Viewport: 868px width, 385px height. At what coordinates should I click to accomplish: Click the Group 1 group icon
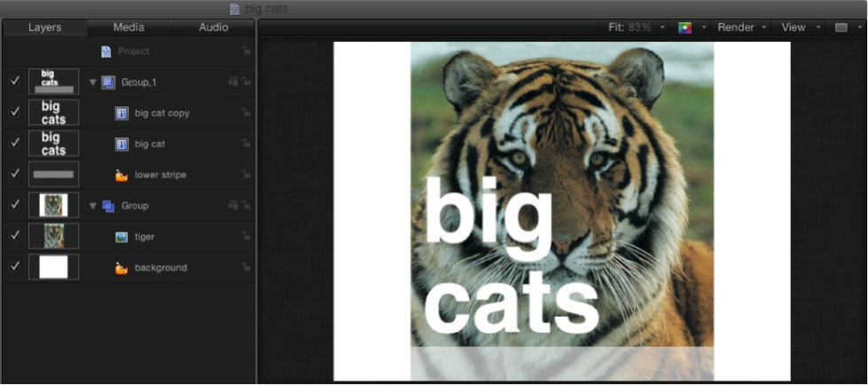pyautogui.click(x=108, y=82)
